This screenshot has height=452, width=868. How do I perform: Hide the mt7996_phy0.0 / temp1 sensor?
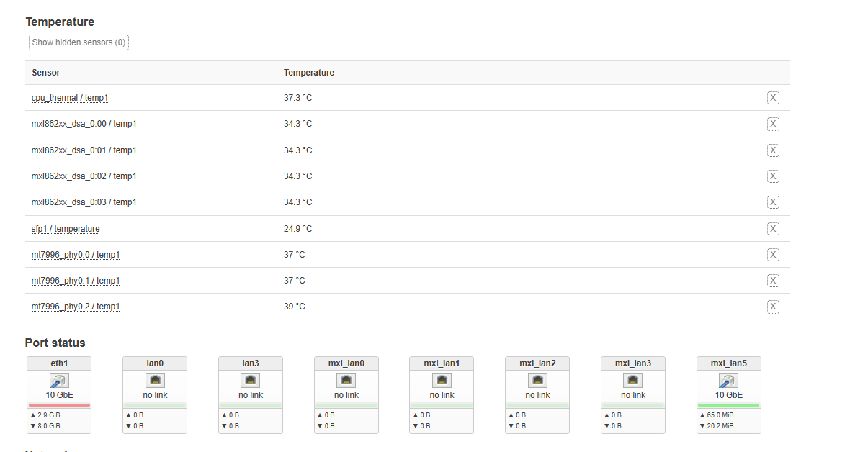click(773, 255)
